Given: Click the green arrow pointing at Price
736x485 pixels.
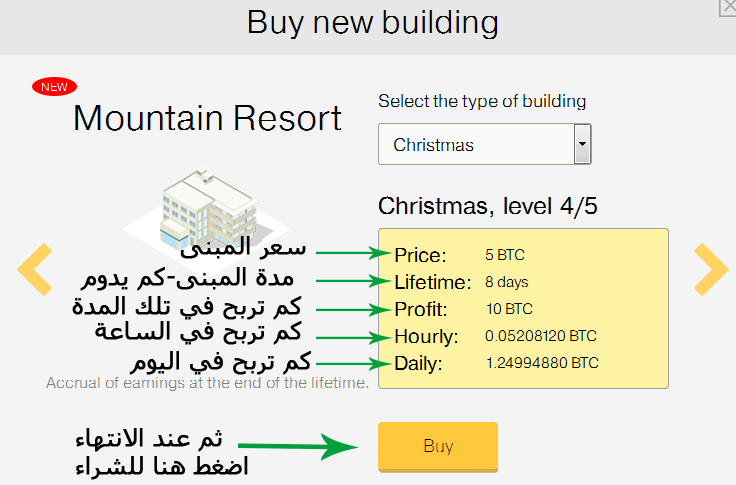Looking at the screenshot, I should [353, 253].
